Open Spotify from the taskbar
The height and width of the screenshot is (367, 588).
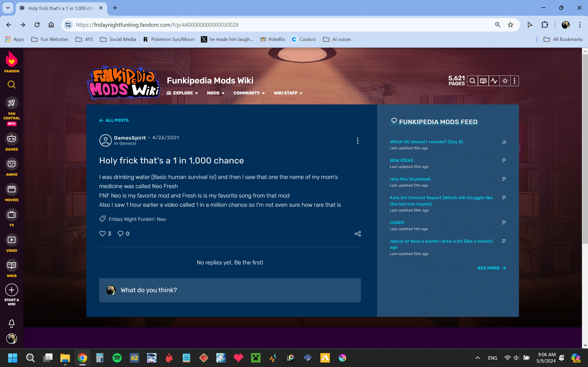click(117, 358)
